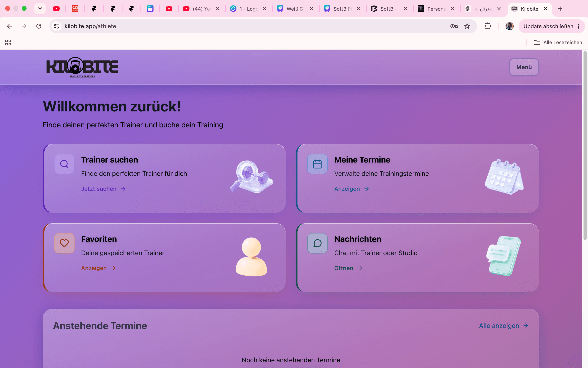Viewport: 588px width, 368px height.
Task: Open messages via the Öffnen link
Action: coord(348,268)
